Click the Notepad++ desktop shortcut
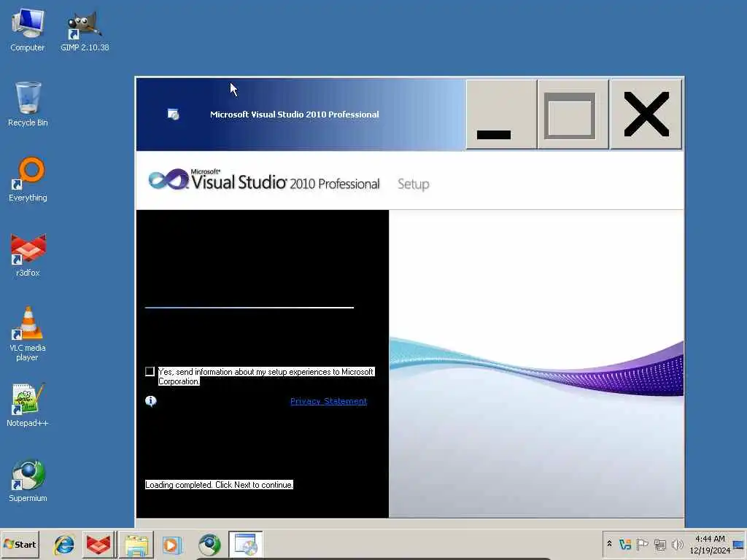747x560 pixels. tap(28, 405)
